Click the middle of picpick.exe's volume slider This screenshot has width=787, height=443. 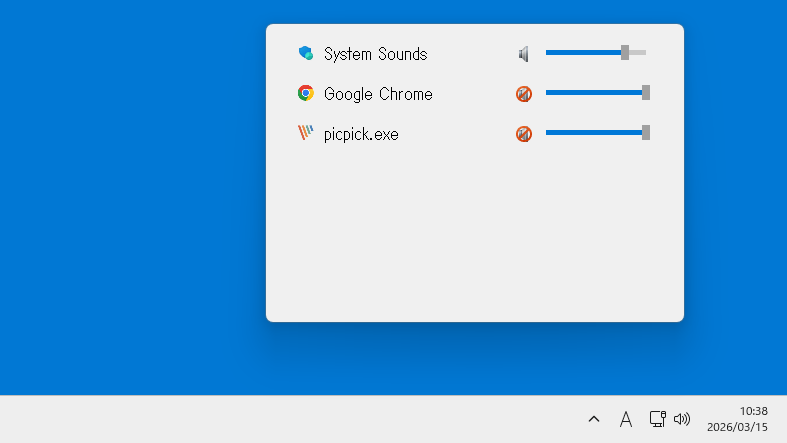click(x=594, y=133)
